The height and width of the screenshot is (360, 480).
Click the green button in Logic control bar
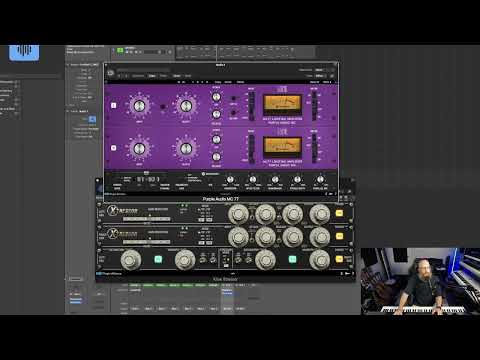pos(120,50)
